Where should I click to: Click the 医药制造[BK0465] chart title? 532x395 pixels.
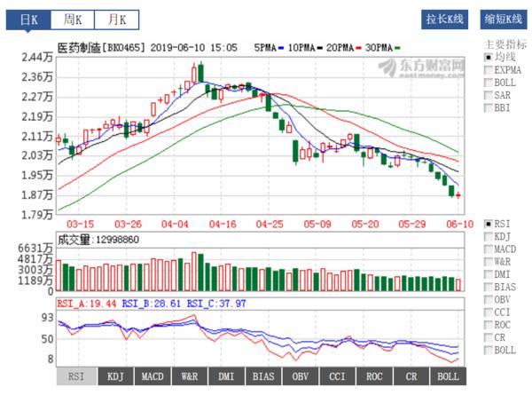pyautogui.click(x=101, y=48)
